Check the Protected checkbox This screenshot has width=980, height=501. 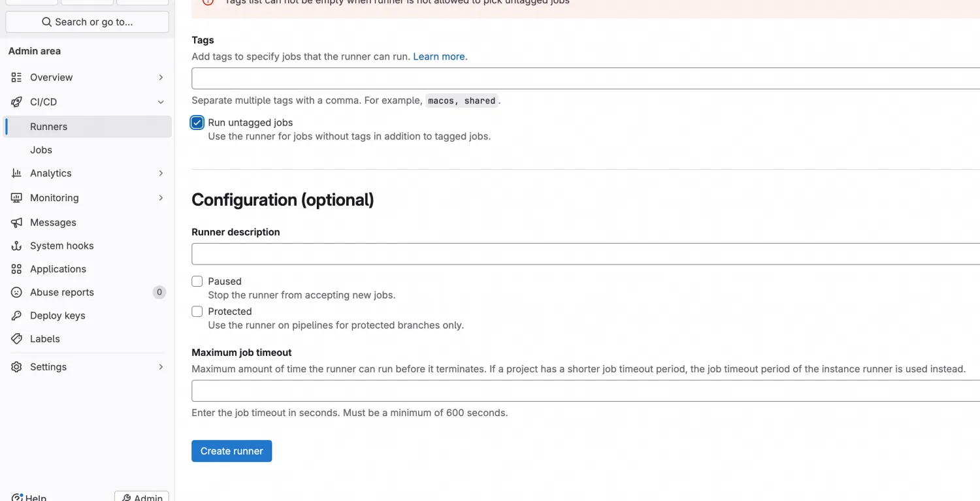click(x=197, y=311)
